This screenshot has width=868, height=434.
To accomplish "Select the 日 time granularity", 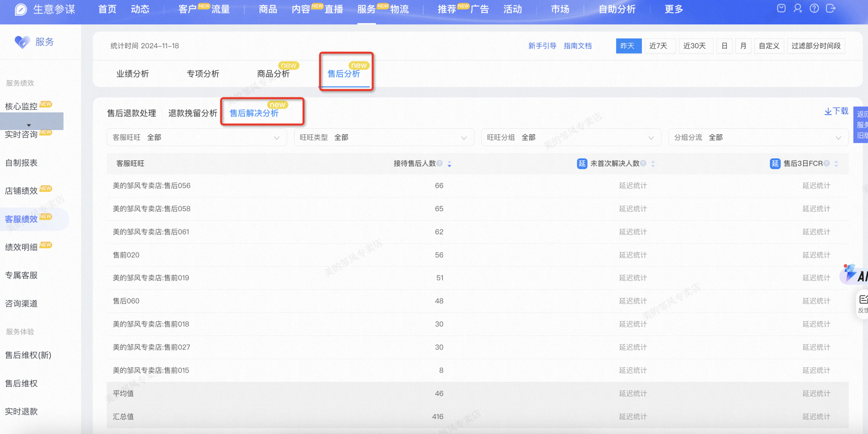I will click(724, 46).
